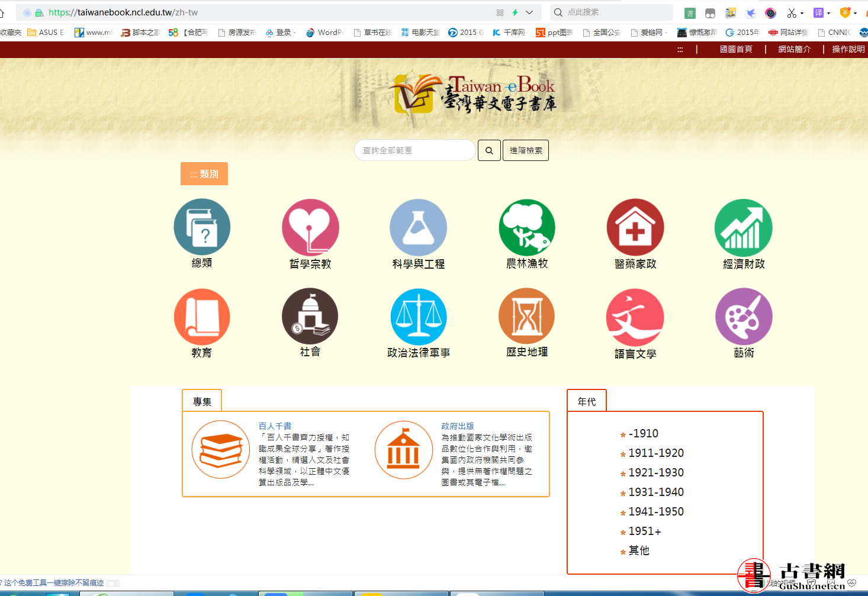Select the 年代 tab

587,401
